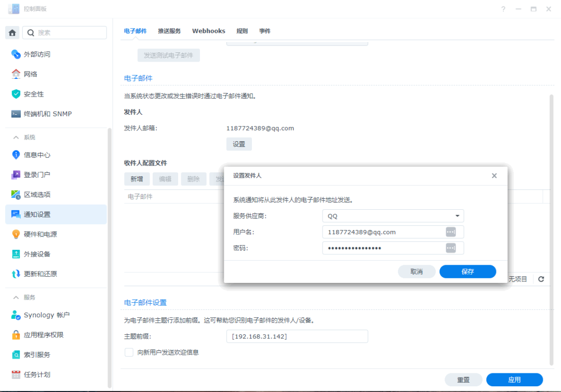Select 安全性 from the sidebar
The width and height of the screenshot is (561, 392).
click(x=31, y=93)
